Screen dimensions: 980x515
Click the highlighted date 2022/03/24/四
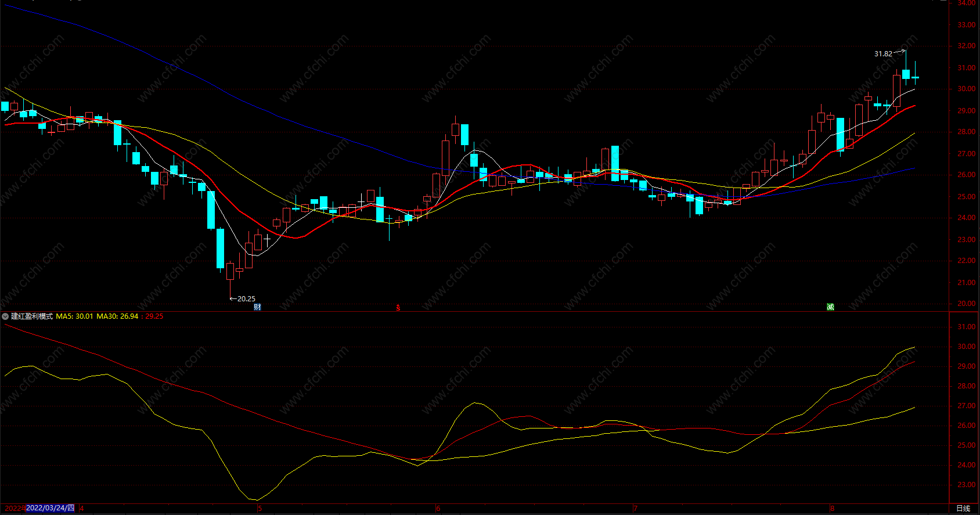51,508
